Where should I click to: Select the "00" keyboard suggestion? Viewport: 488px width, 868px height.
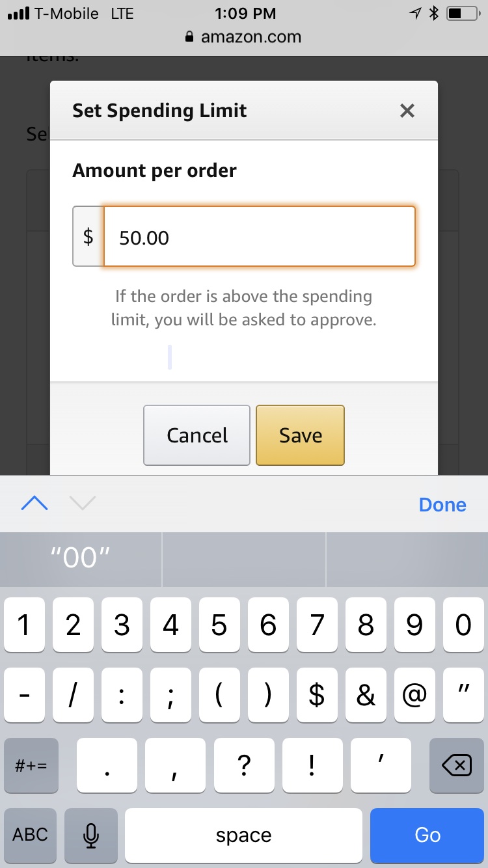pos(81,559)
